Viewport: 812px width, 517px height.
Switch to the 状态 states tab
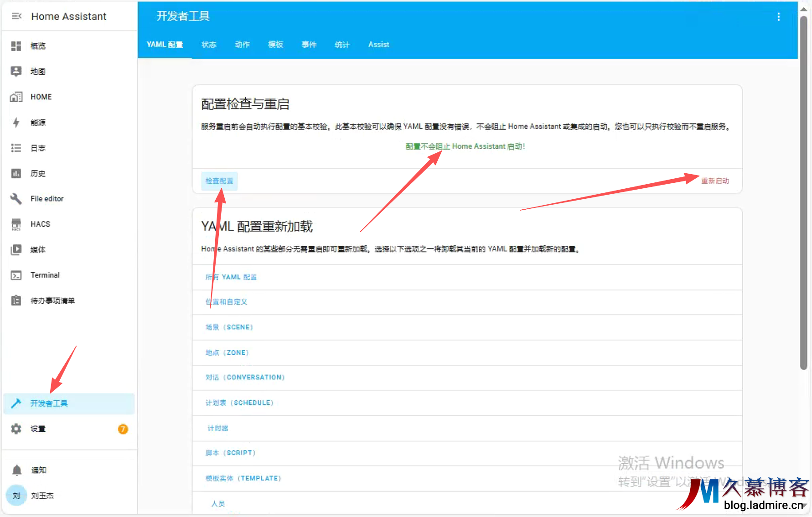tap(209, 45)
